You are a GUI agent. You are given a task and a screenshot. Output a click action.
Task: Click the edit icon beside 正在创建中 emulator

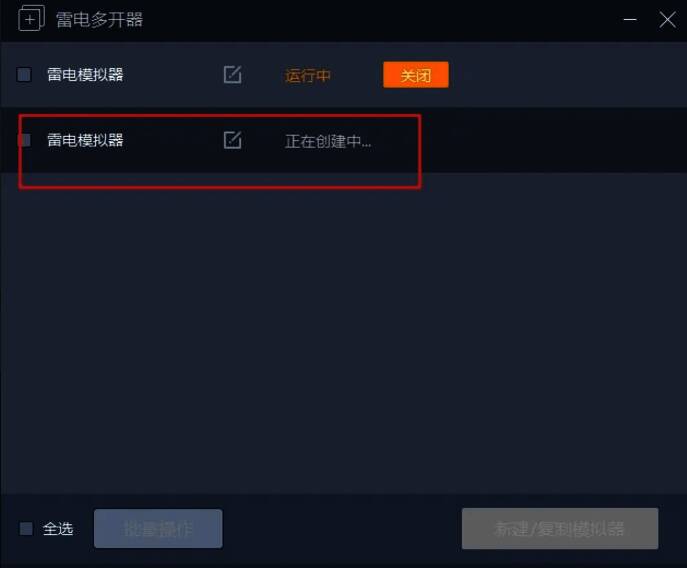pyautogui.click(x=232, y=140)
